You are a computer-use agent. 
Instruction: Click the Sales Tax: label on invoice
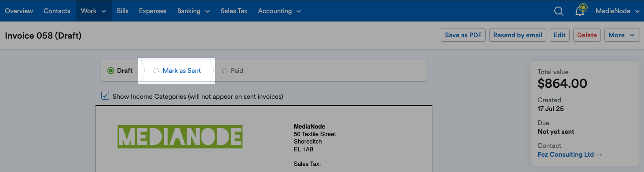(x=307, y=164)
